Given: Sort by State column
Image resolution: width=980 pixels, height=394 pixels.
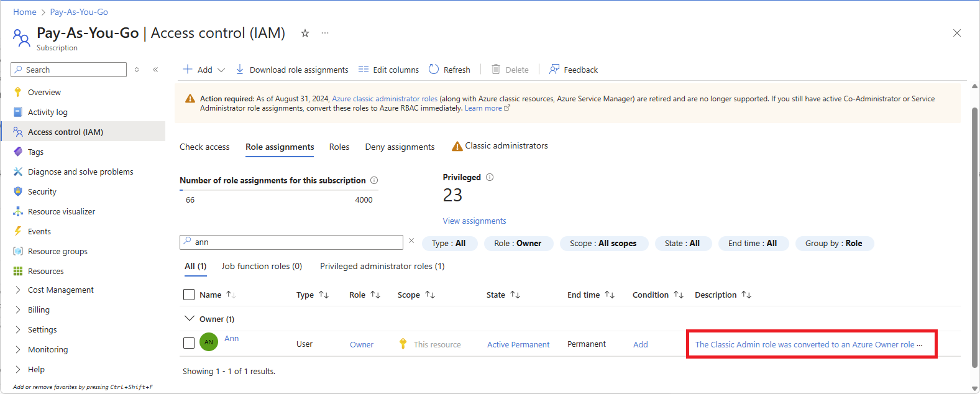Looking at the screenshot, I should (x=503, y=295).
